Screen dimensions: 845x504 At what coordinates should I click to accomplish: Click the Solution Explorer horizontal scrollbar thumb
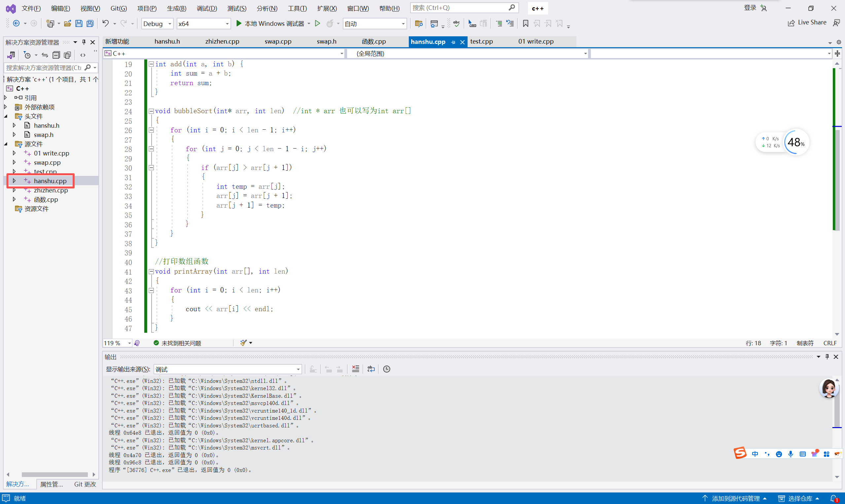(x=54, y=474)
